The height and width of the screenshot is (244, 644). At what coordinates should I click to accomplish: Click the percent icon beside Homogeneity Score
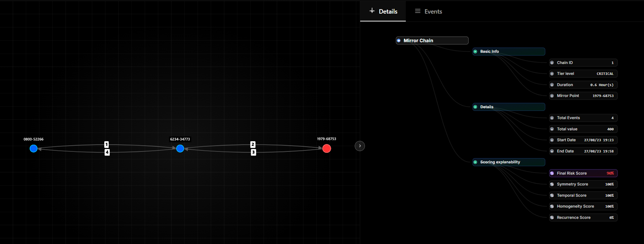(x=552, y=206)
